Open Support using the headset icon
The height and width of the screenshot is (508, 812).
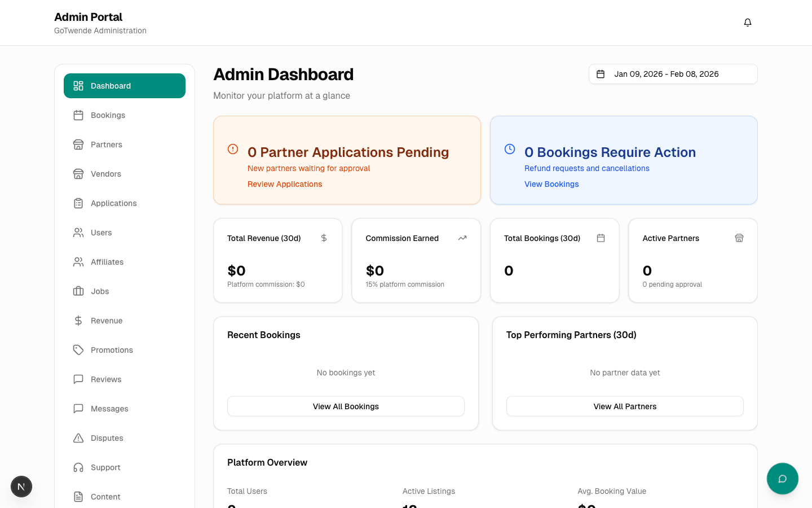[78, 467]
